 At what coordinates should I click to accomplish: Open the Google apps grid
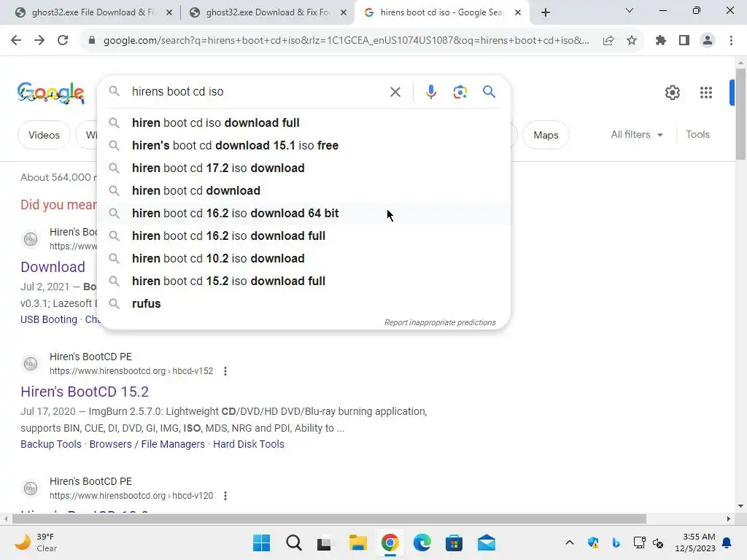(706, 93)
